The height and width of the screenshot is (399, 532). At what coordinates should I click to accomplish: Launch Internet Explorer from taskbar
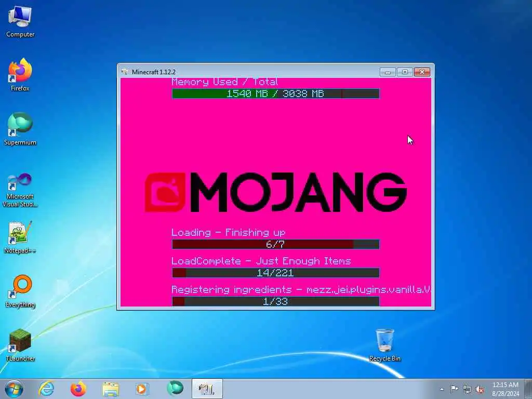(46, 389)
